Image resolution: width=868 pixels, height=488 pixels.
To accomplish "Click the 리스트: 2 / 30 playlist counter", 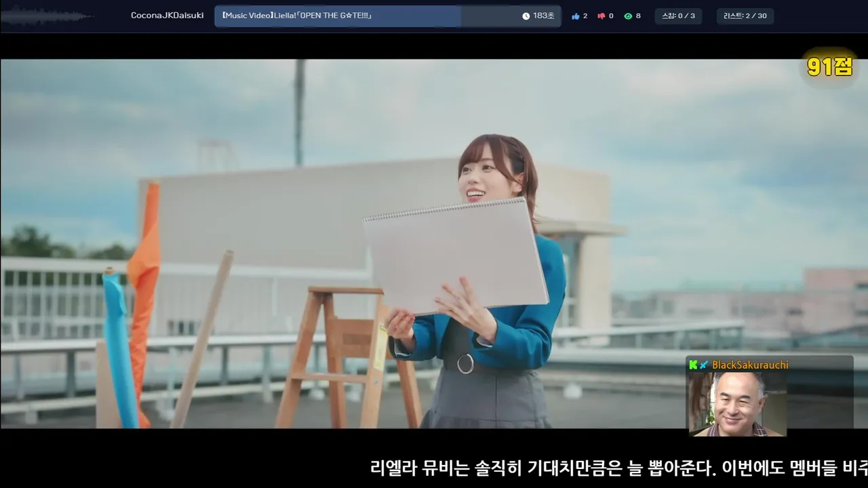I will [x=745, y=16].
